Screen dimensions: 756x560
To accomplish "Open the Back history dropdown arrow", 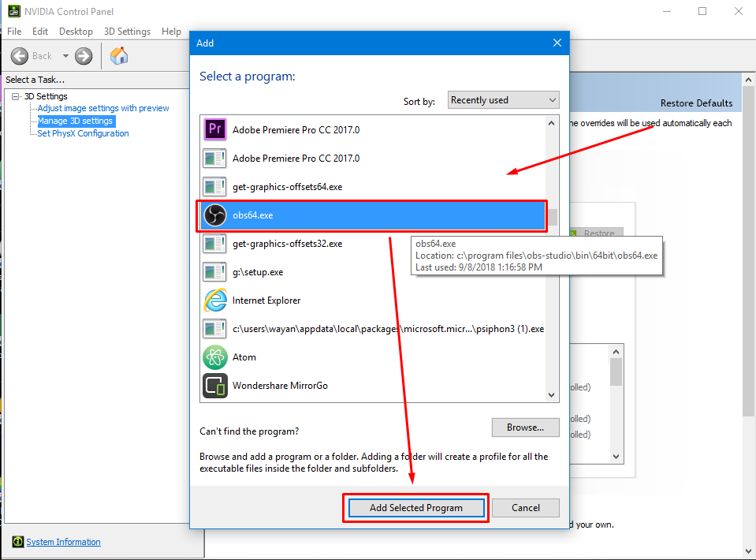I will click(x=65, y=56).
